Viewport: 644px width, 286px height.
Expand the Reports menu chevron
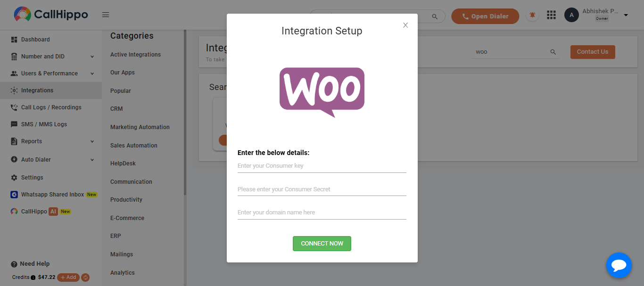[92, 141]
